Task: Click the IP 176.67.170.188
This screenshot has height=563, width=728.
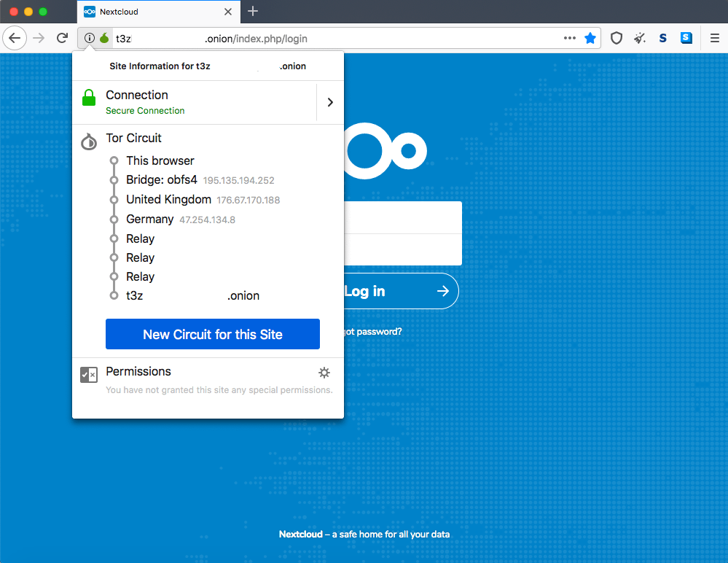Action: [x=248, y=201]
